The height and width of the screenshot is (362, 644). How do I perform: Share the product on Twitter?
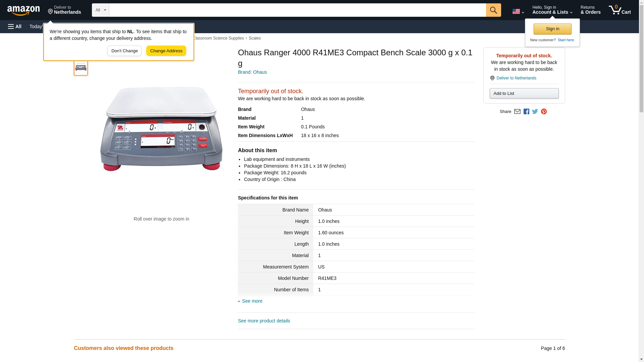tap(535, 112)
